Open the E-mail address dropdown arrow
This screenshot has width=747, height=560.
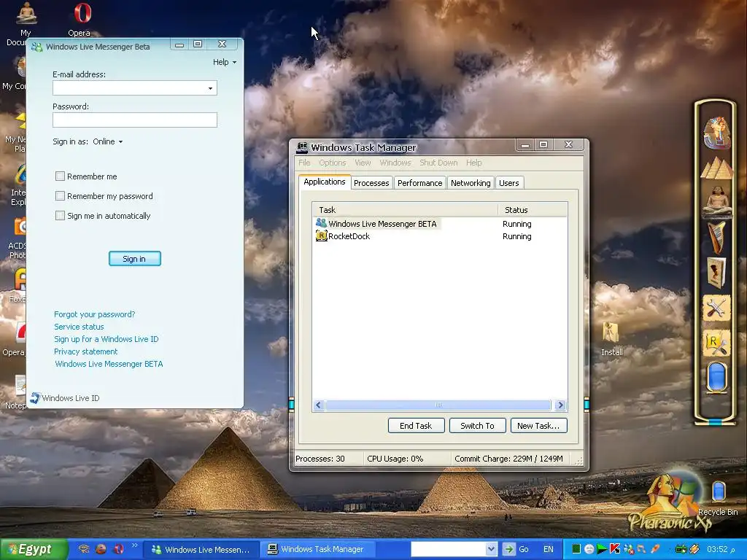[x=210, y=88]
